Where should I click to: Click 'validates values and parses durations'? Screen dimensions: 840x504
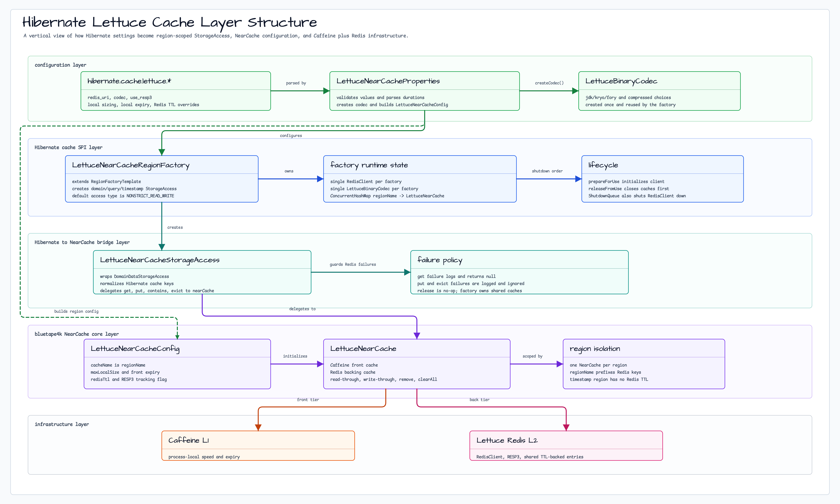tap(381, 98)
